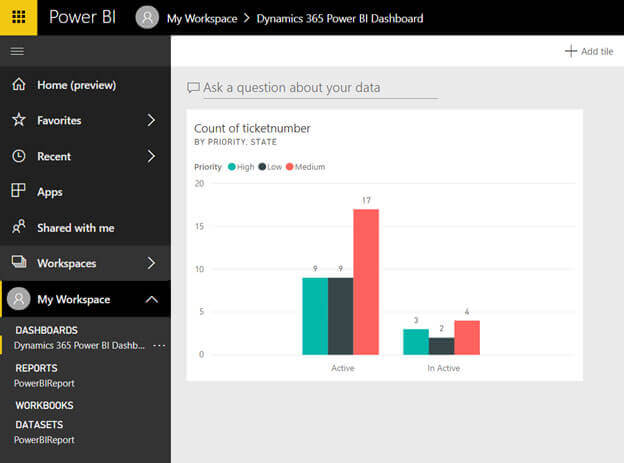Click the Priority legend title
Screen dimensions: 624x463
tap(208, 167)
